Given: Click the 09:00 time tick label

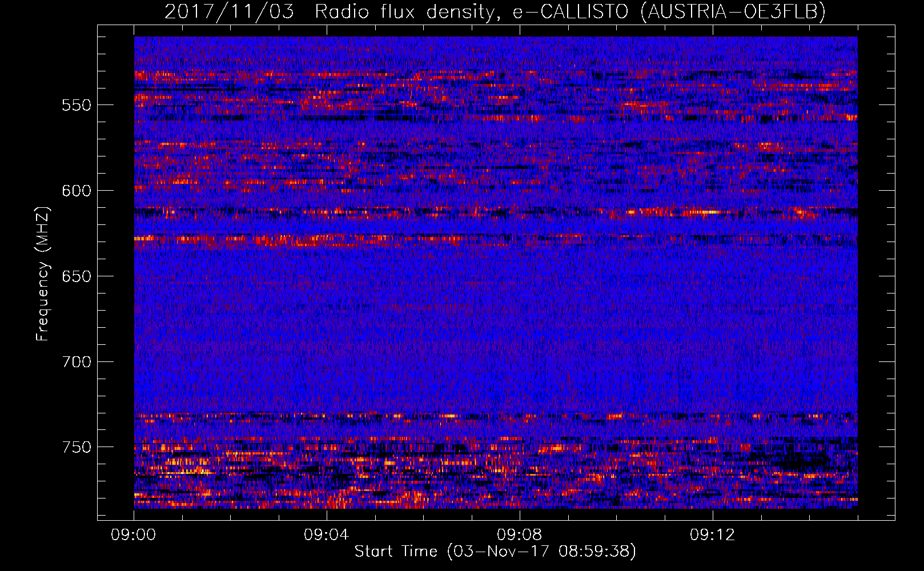Looking at the screenshot, I should [x=134, y=535].
